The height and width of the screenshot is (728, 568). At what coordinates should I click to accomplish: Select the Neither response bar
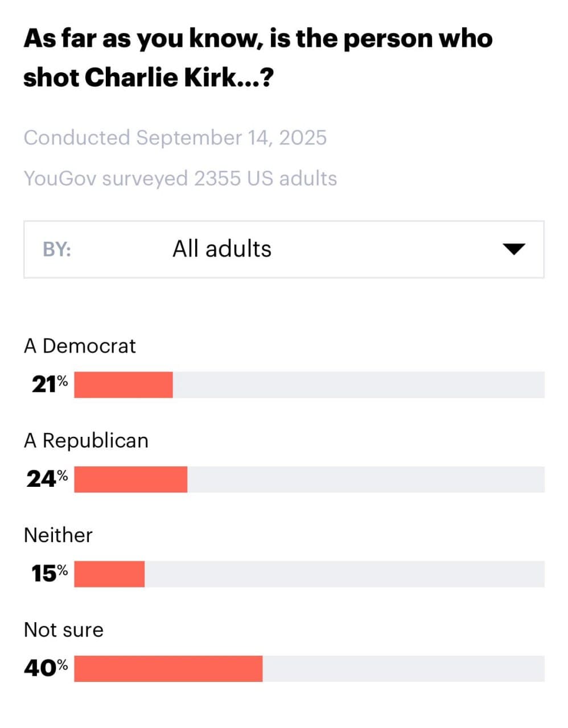pyautogui.click(x=109, y=573)
